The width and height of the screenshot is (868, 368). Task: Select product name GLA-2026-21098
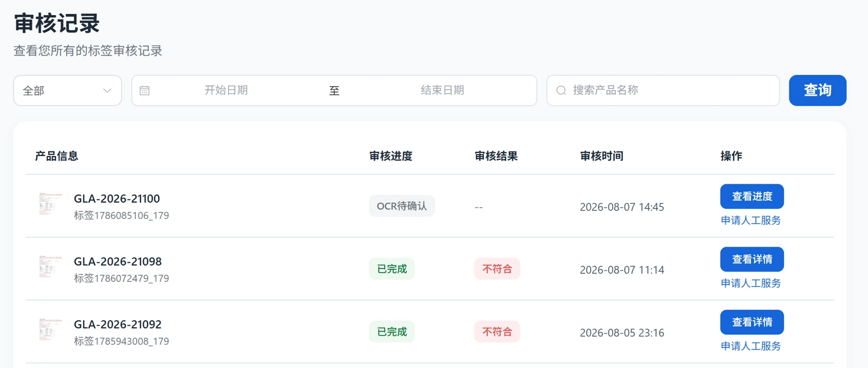[118, 262]
